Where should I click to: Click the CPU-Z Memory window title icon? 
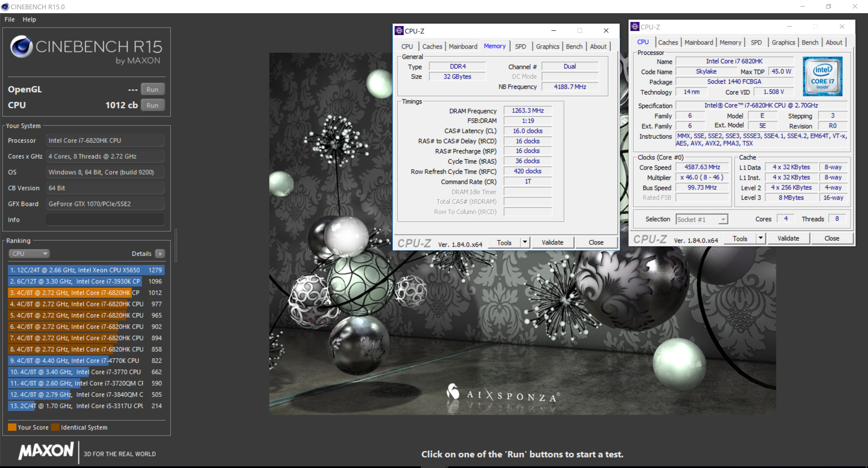[x=399, y=31]
